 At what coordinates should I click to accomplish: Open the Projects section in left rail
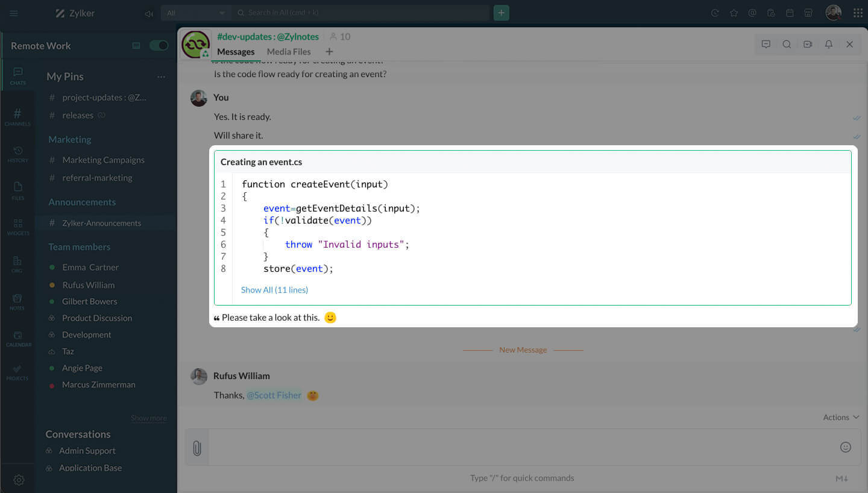(17, 372)
